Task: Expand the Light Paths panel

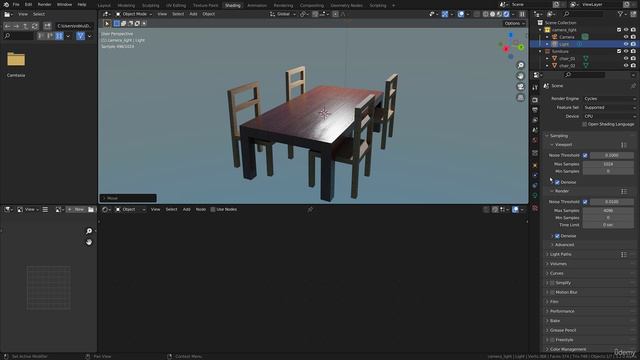Action: [560, 254]
